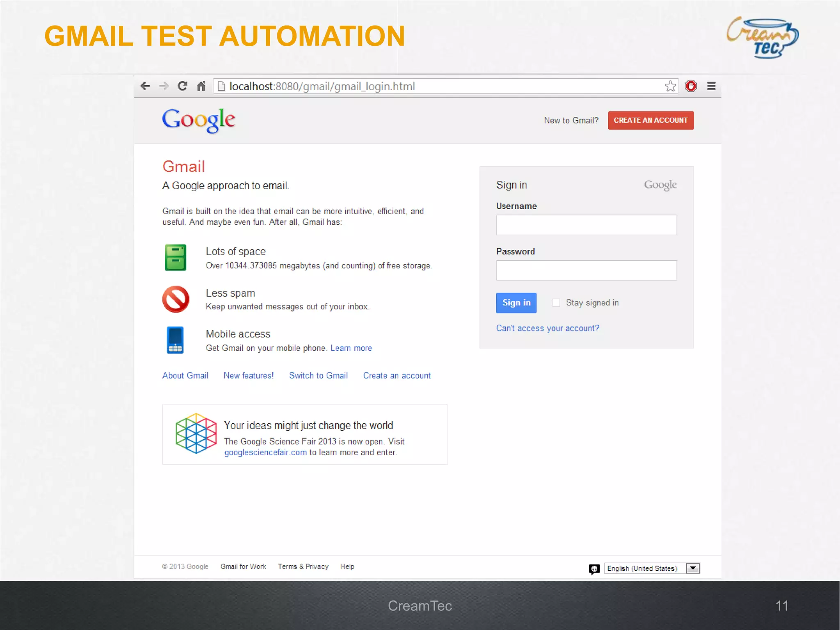Click the Less spam heading
Image resolution: width=840 pixels, height=630 pixels.
pyautogui.click(x=231, y=293)
